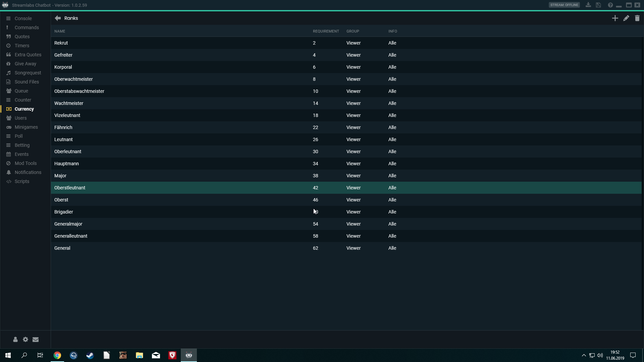The width and height of the screenshot is (644, 362).
Task: Sort by the Requirement column header
Action: pyautogui.click(x=326, y=31)
